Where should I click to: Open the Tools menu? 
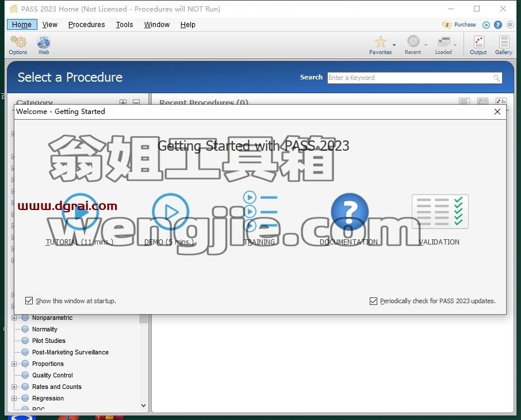(x=124, y=25)
